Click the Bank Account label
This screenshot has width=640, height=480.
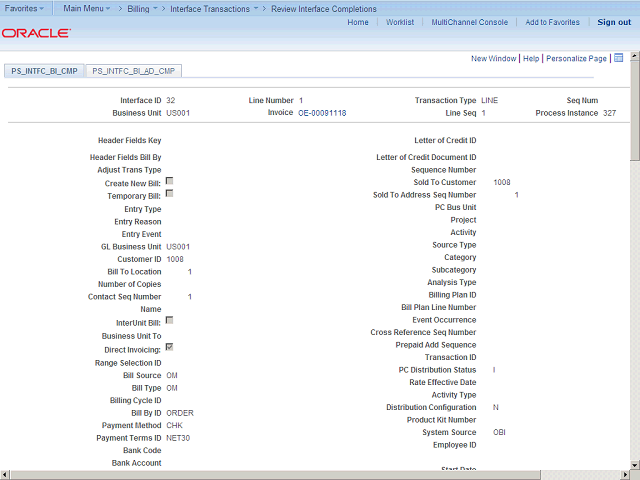point(136,463)
